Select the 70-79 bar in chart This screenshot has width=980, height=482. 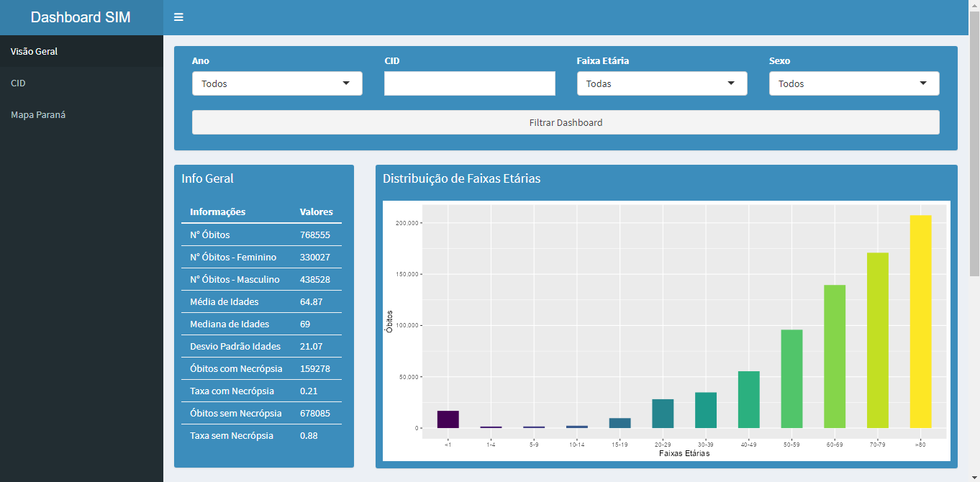point(877,340)
